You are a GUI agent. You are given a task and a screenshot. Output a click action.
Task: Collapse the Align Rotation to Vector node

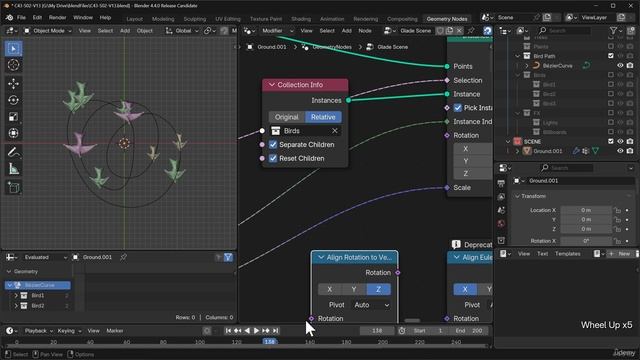pyautogui.click(x=321, y=258)
